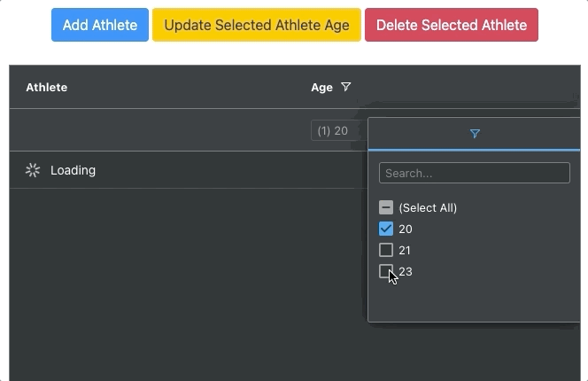The height and width of the screenshot is (381, 588).
Task: Sort by the Age column header label
Action: click(x=321, y=87)
